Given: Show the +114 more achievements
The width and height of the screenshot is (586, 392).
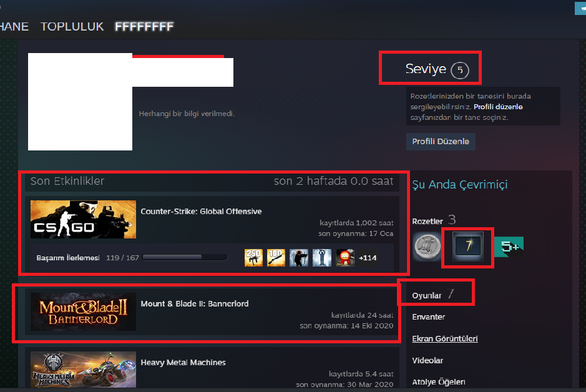Looking at the screenshot, I should point(368,257).
